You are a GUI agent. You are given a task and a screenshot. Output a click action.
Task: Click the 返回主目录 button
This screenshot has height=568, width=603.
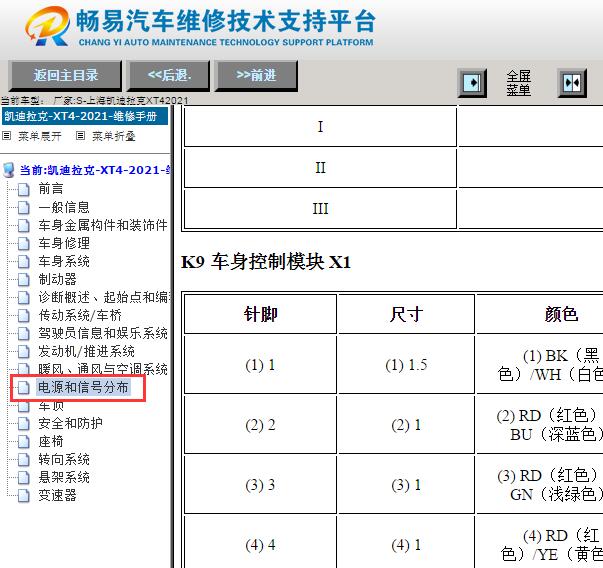click(x=65, y=75)
